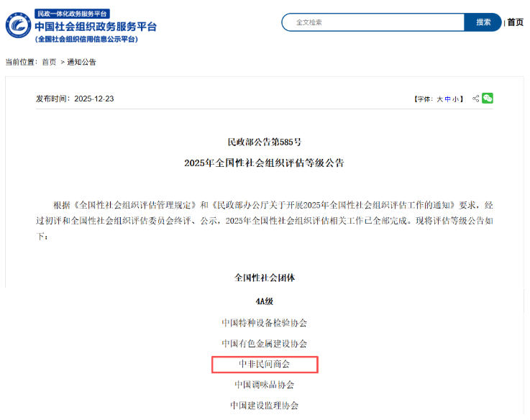Screen dimensions: 530x420
Task: Open 通知公告 in the breadcrumb
Action: pyautogui.click(x=82, y=62)
